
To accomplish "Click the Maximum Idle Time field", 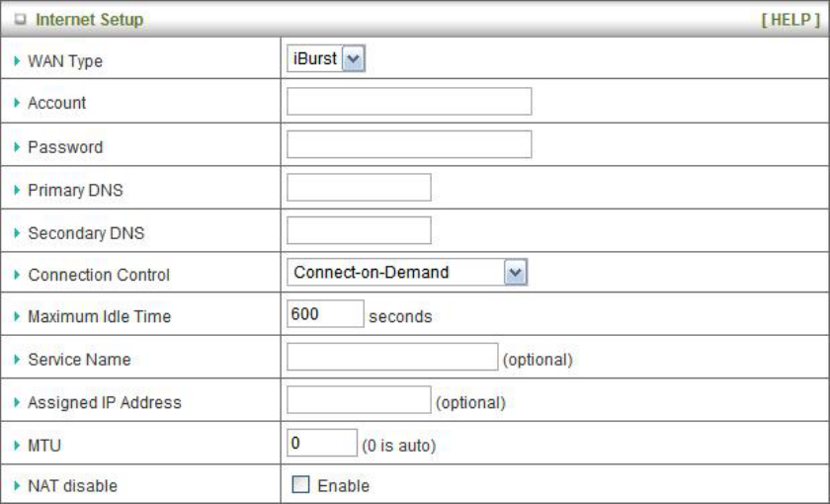I will click(x=324, y=314).
